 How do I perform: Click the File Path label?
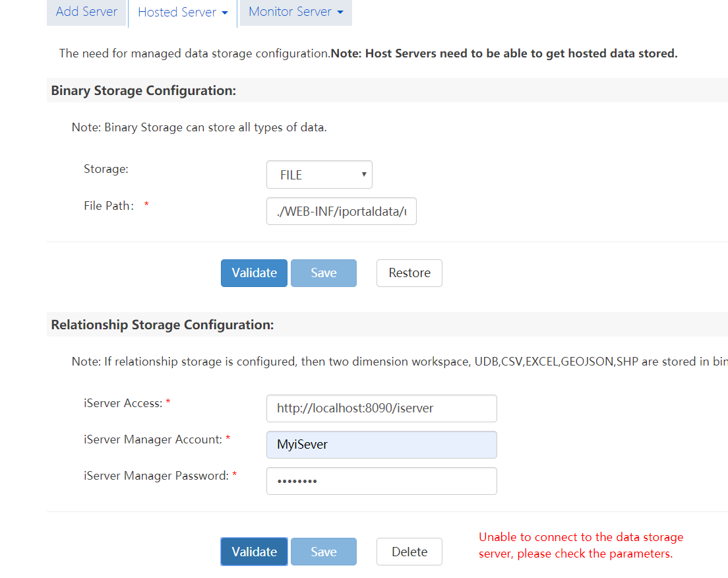pyautogui.click(x=108, y=206)
